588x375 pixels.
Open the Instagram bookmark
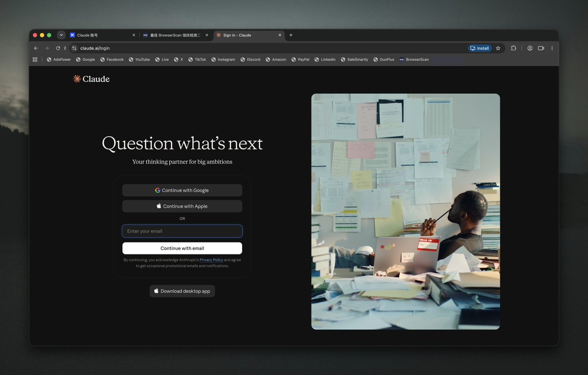tap(223, 59)
